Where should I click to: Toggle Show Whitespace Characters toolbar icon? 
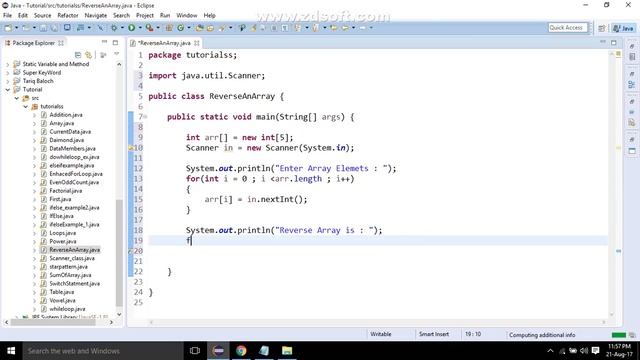click(285, 28)
